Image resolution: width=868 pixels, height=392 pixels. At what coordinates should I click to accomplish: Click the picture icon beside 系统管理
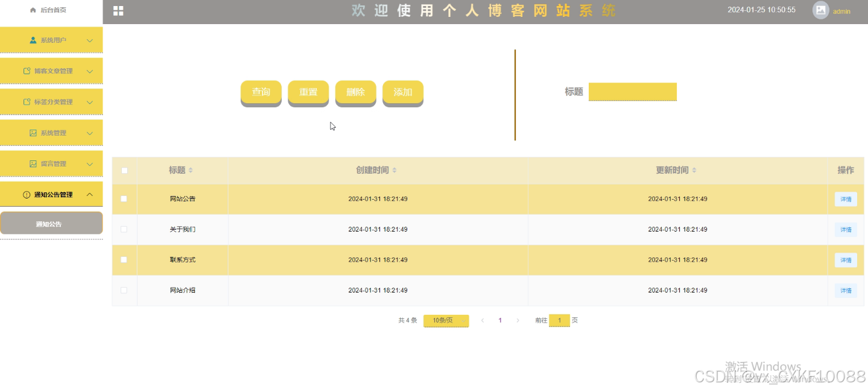click(x=33, y=133)
